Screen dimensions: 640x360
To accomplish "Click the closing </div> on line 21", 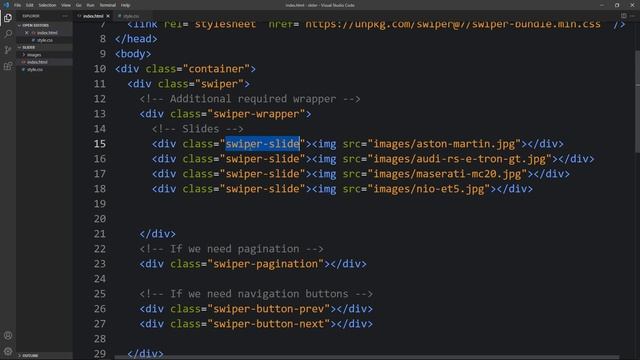I will click(158, 234).
